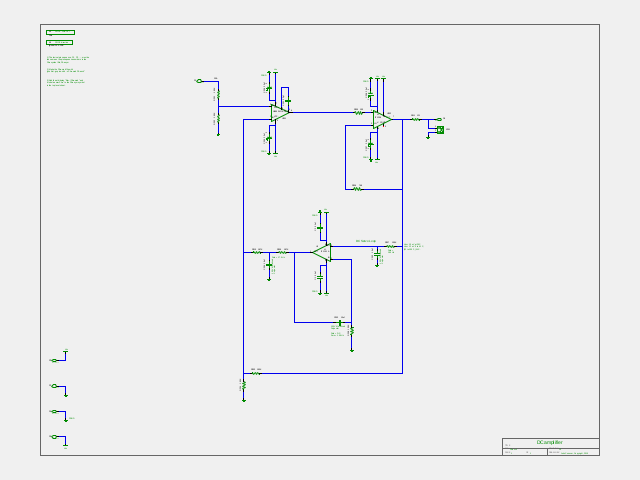
Task: Click the green square output connector symbol
Action: coord(440,130)
